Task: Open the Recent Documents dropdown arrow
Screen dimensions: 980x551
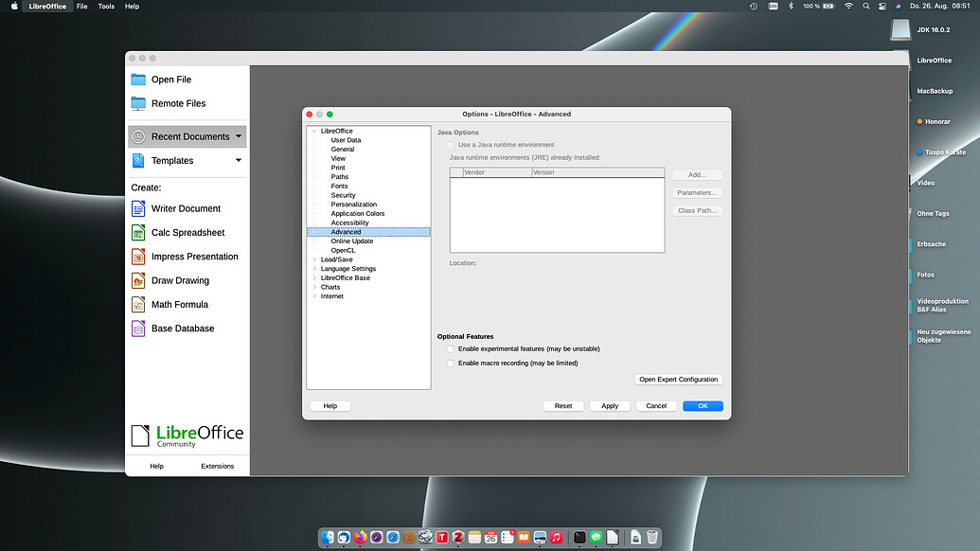Action: pos(238,136)
